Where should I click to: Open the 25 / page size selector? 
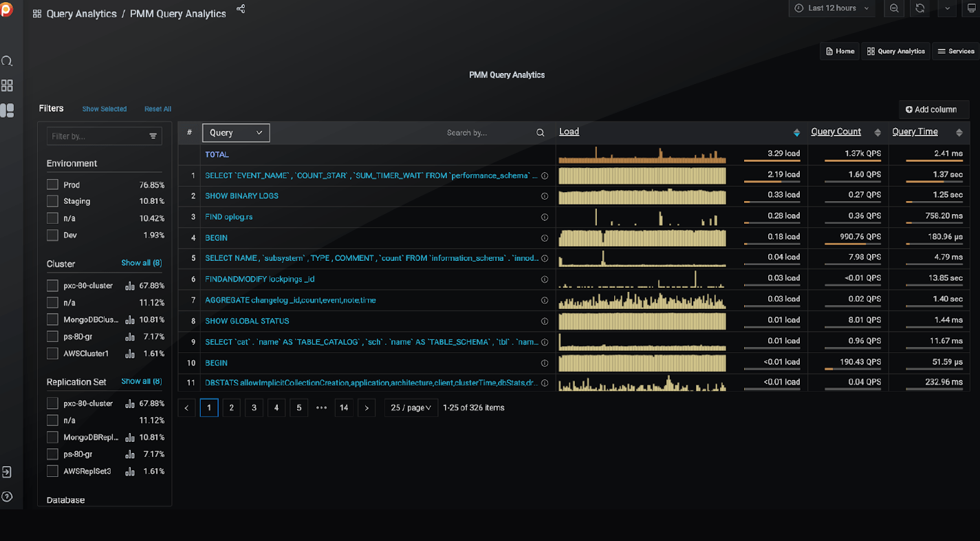[x=411, y=407]
